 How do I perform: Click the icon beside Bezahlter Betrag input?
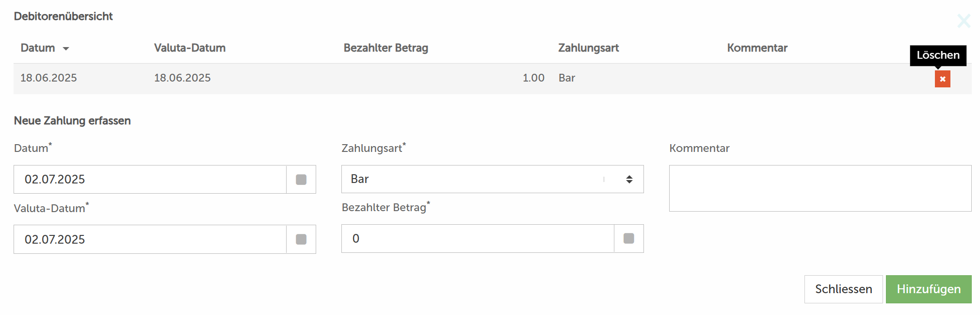[629, 238]
